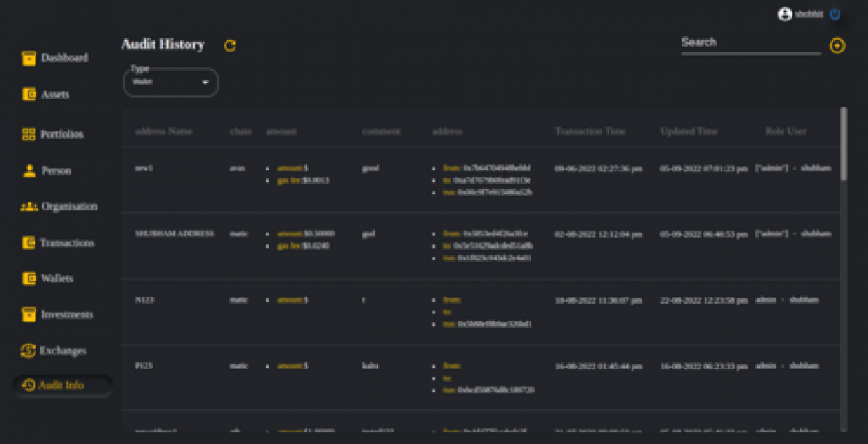Click the Audit History heading
868x444 pixels.
point(163,44)
